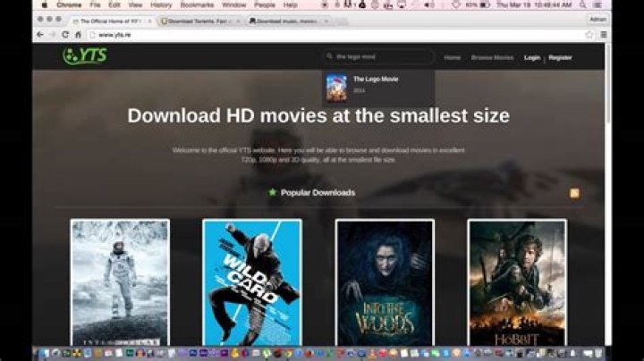Open the File menu
The width and height of the screenshot is (644, 361).
96,5
